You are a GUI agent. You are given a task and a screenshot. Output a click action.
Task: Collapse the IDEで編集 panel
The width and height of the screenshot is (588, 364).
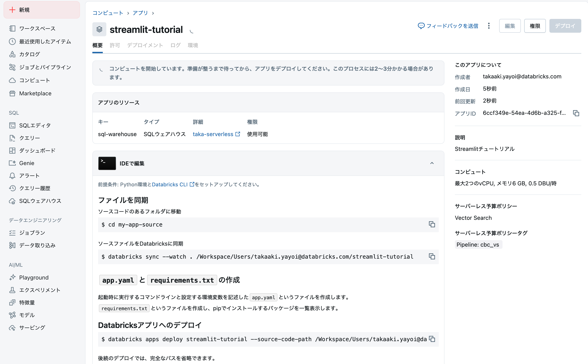tap(432, 163)
